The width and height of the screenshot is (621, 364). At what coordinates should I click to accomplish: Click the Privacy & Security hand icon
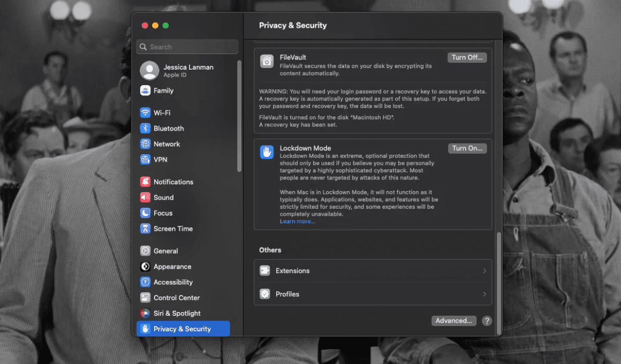tap(146, 329)
